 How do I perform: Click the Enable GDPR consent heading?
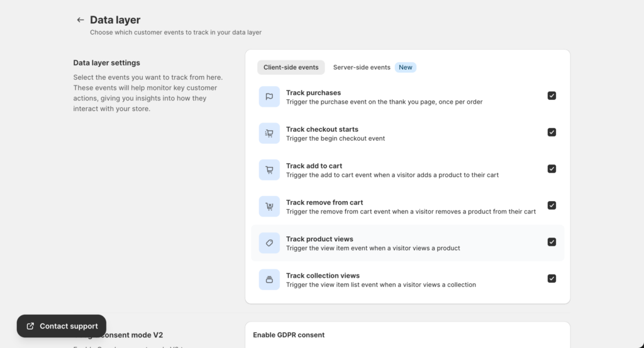coord(289,335)
